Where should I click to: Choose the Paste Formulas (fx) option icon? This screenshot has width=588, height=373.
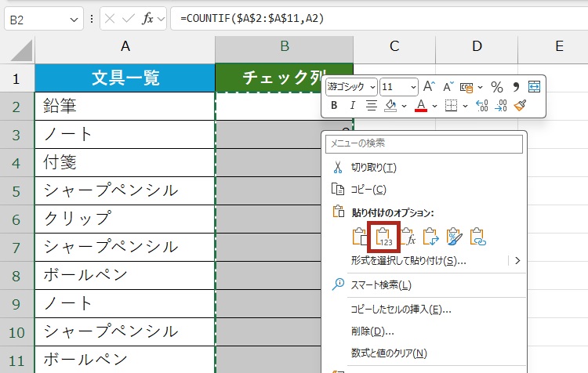pos(408,237)
